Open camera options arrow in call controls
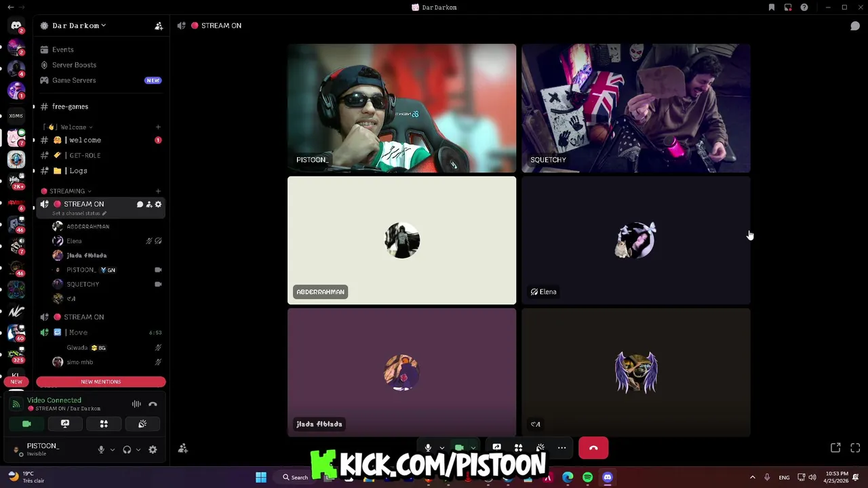Screen dimensions: 868x488 [473, 448]
